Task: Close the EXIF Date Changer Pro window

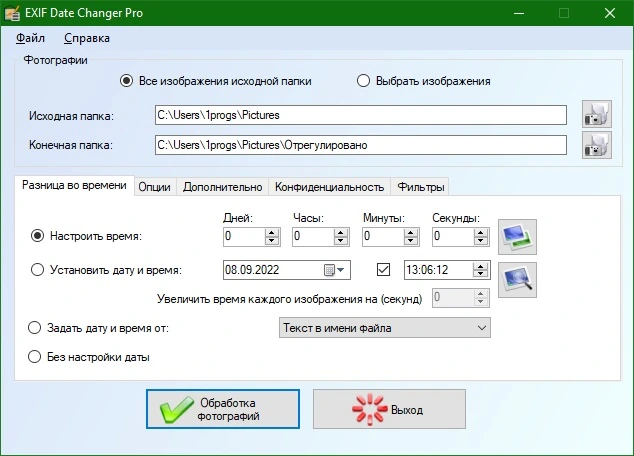Action: (x=610, y=13)
